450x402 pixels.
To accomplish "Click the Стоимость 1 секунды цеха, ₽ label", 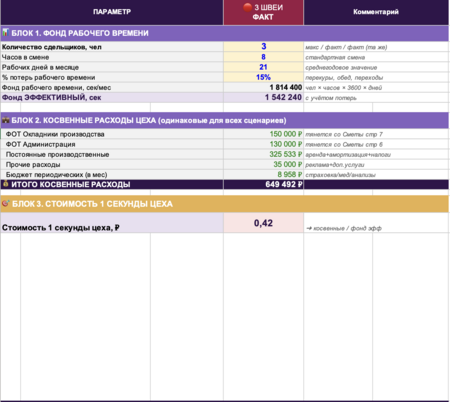I will [x=61, y=228].
